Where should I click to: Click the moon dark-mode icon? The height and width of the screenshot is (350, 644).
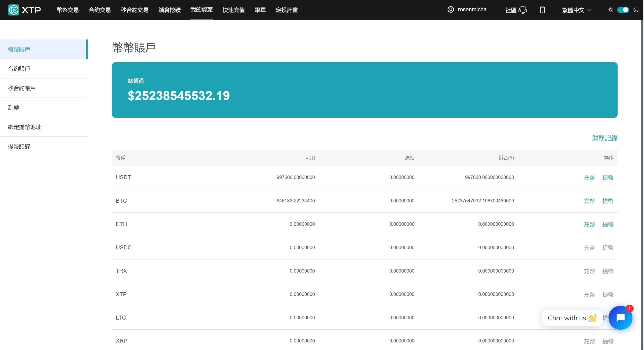(636, 10)
